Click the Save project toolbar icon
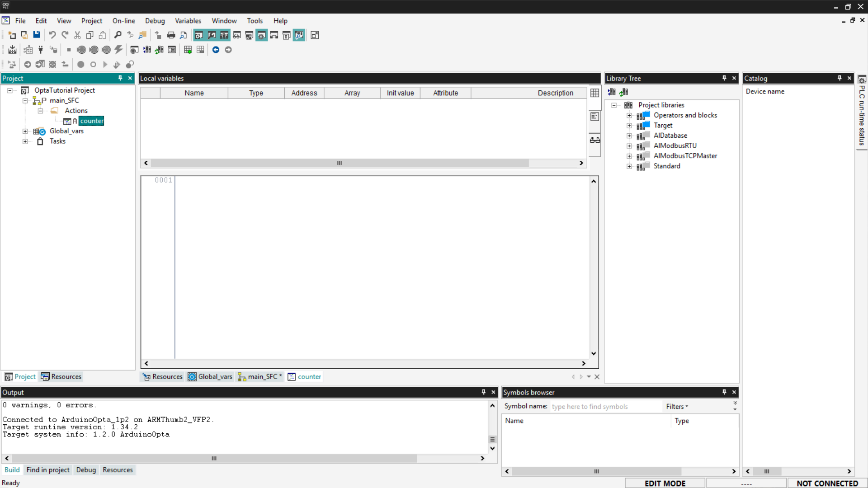 tap(37, 35)
